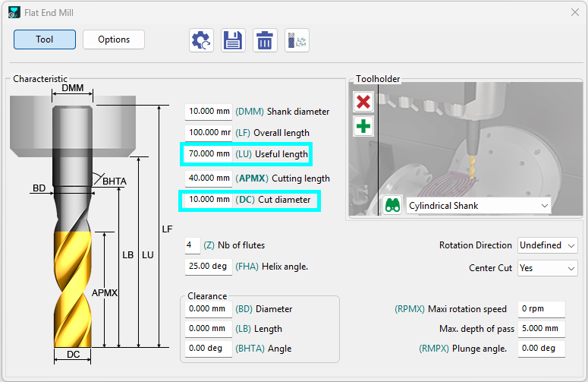Click the Shank diameter (DMM) field

tap(208, 112)
